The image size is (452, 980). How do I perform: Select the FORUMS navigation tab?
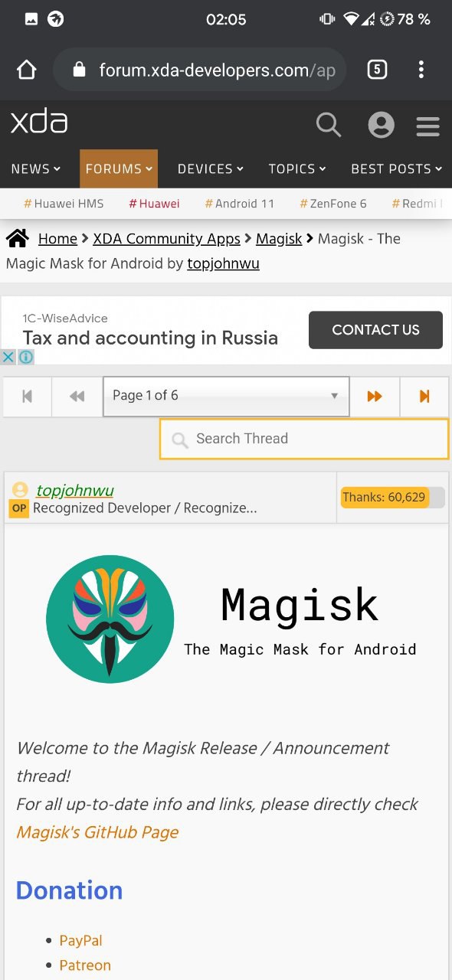(119, 168)
